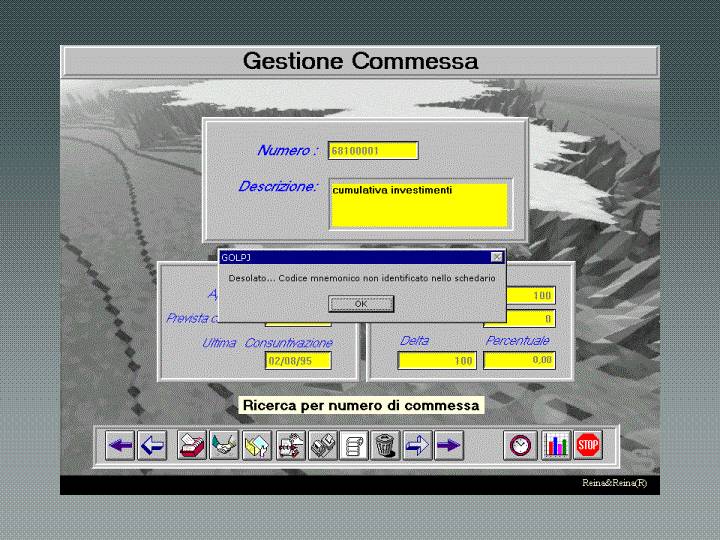Image resolution: width=720 pixels, height=540 pixels.
Task: Click the open folders icon
Action: point(256,446)
